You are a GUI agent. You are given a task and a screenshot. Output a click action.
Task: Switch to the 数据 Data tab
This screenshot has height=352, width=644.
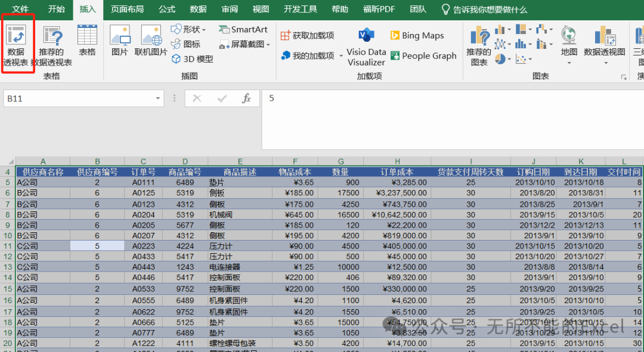198,9
